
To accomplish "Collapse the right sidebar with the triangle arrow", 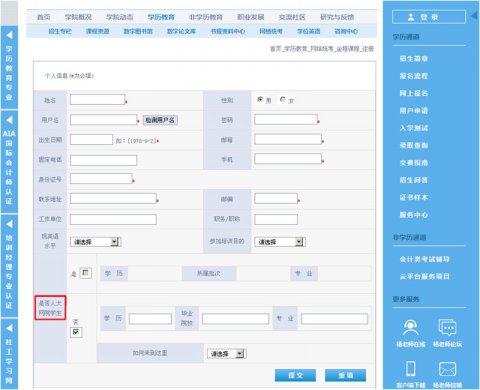I will pyautogui.click(x=474, y=16).
